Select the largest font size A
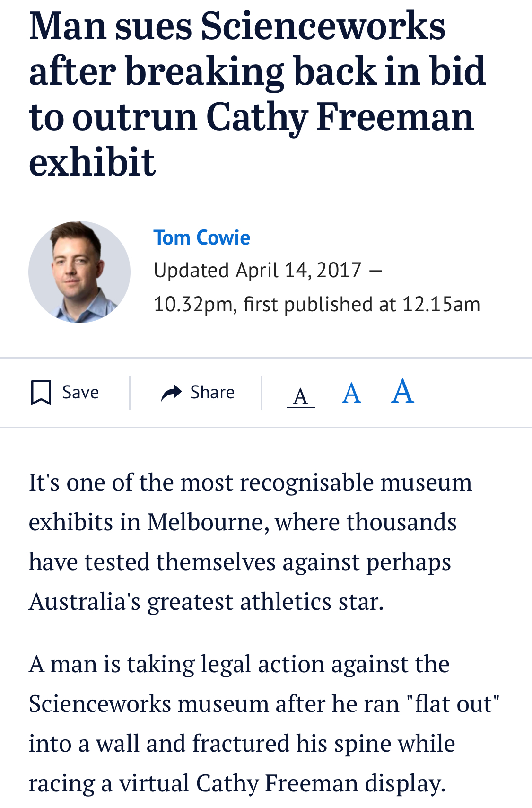532x808 pixels. [x=403, y=391]
